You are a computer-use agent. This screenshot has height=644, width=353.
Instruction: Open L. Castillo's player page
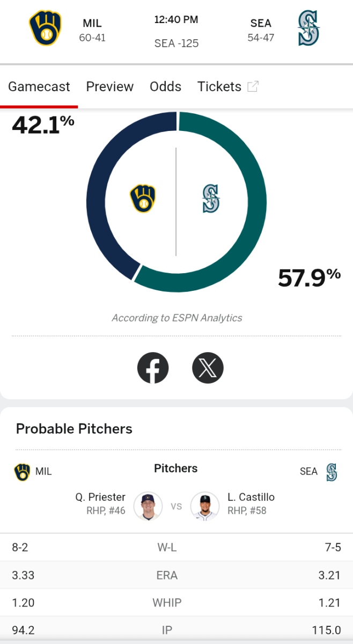click(x=251, y=497)
